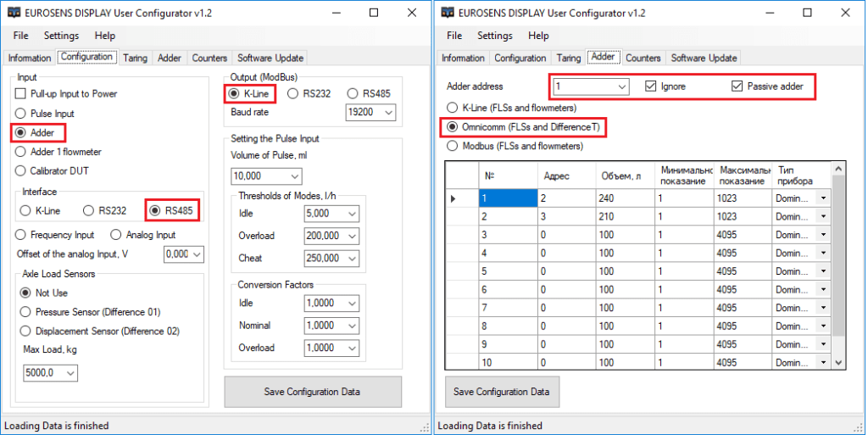The height and width of the screenshot is (435, 868).
Task: Select the Modbus (FLSs and flowmeters) option
Action: point(453,146)
